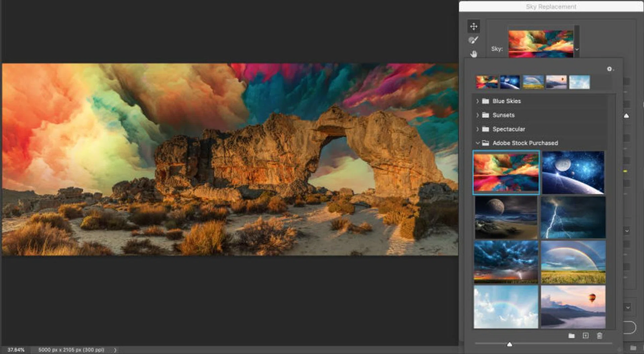Click the create new sky group folder icon

[572, 336]
